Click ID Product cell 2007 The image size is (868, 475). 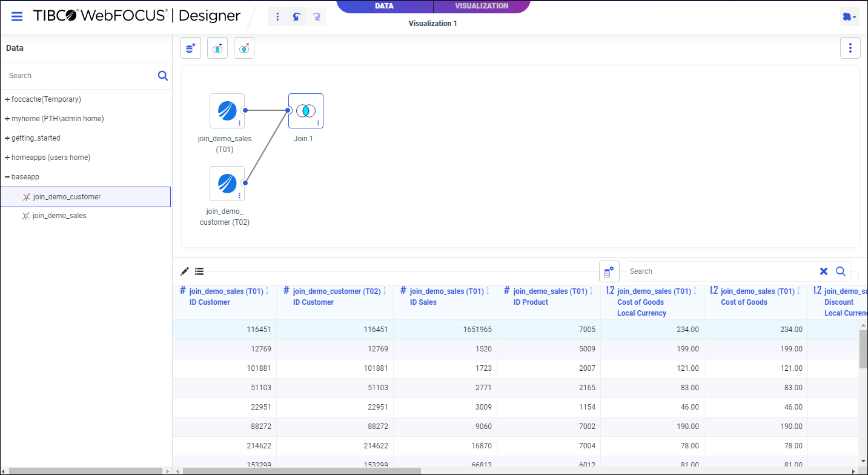pos(549,368)
